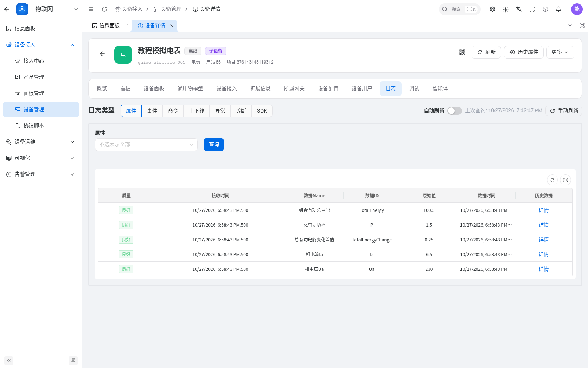
Task: Select the 事件 log type
Action: pos(152,111)
